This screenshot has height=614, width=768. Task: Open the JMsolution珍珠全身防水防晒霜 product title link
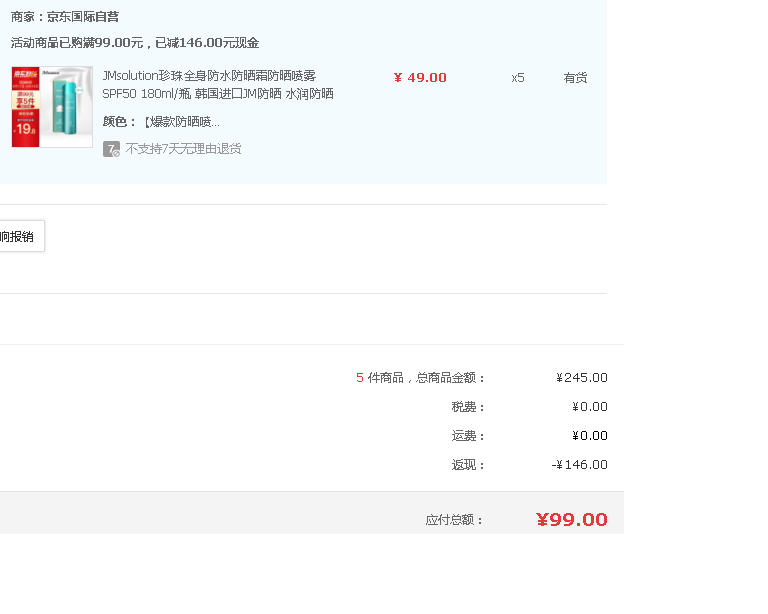pos(218,84)
